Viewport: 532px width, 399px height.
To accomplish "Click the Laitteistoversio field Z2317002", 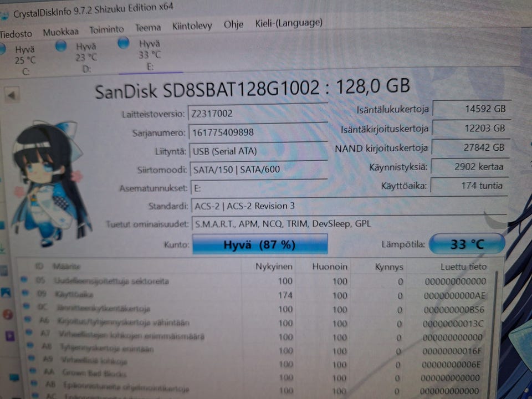I will pyautogui.click(x=258, y=113).
